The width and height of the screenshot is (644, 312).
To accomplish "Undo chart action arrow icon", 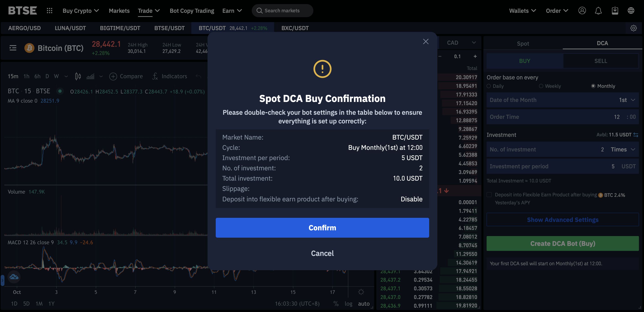I will 198,76.
